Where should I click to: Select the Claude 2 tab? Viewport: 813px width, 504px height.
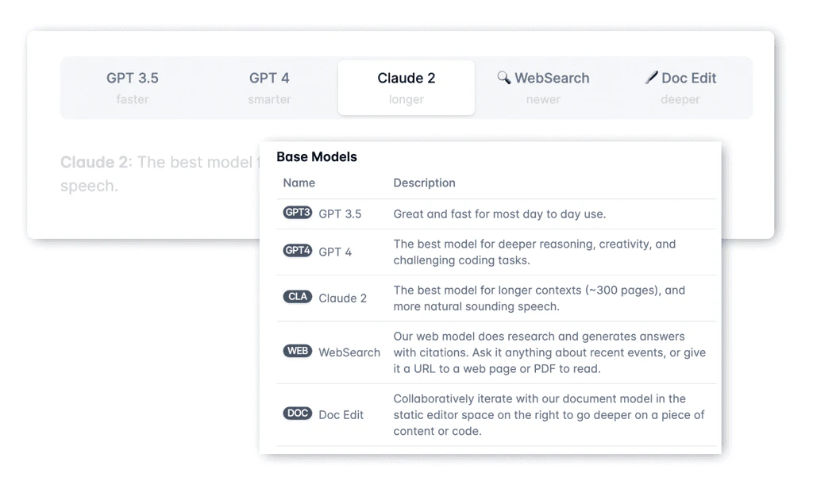click(x=406, y=86)
